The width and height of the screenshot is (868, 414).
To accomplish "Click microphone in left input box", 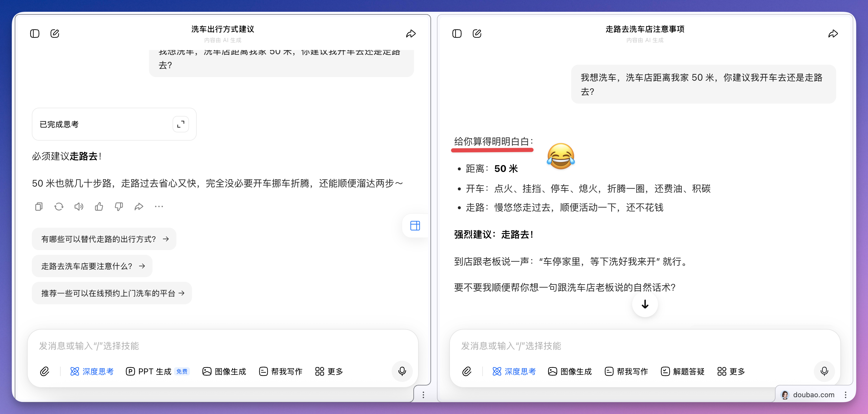I will [402, 371].
